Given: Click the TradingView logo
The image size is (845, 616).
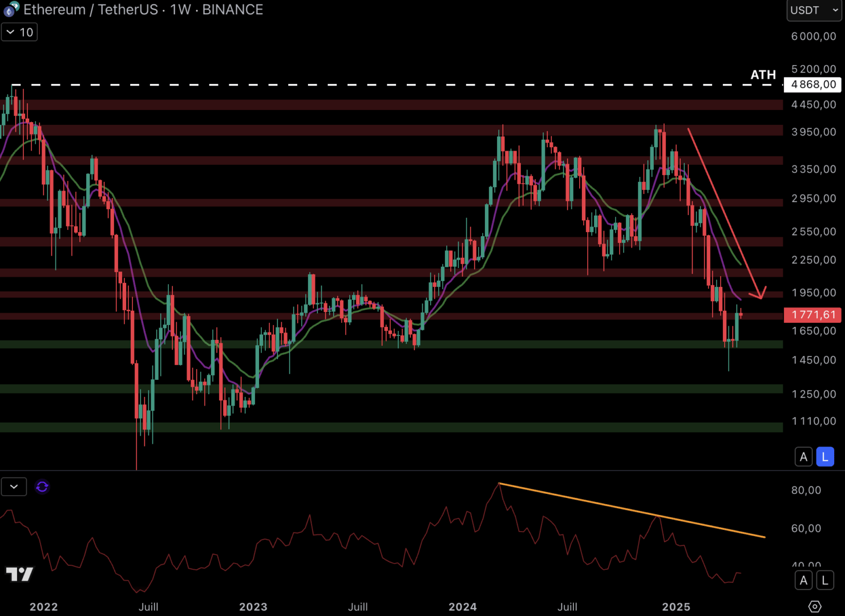Looking at the screenshot, I should [19, 574].
